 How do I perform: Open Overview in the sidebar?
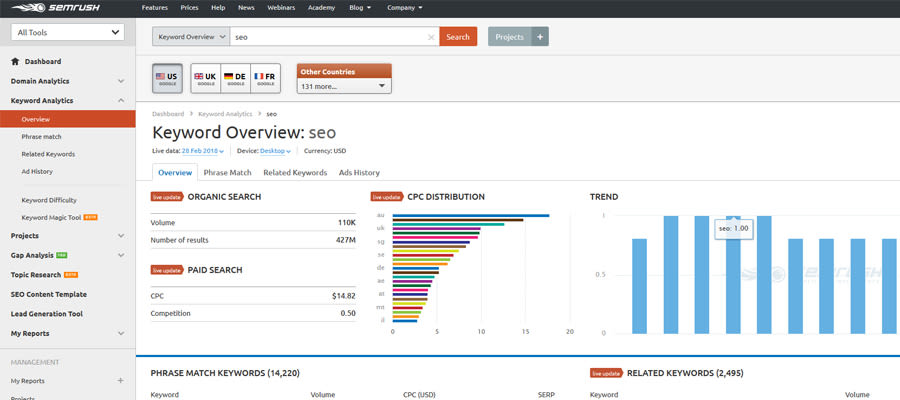click(x=68, y=119)
